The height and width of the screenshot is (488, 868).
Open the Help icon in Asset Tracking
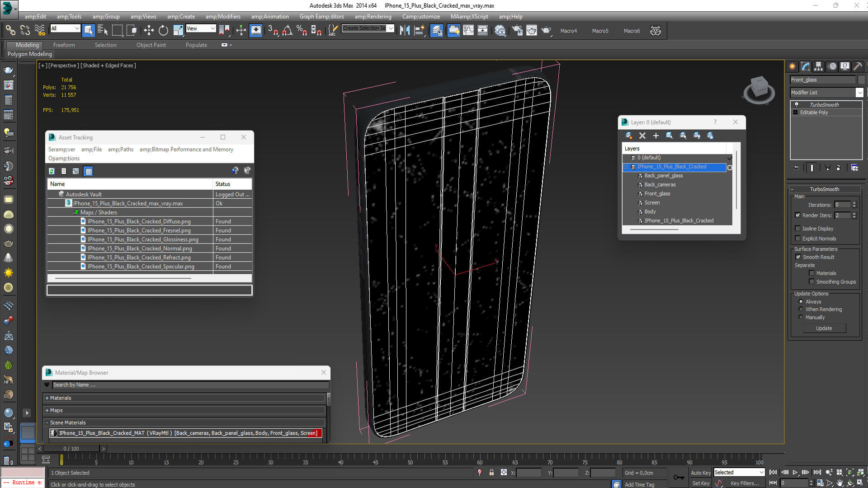tap(235, 170)
